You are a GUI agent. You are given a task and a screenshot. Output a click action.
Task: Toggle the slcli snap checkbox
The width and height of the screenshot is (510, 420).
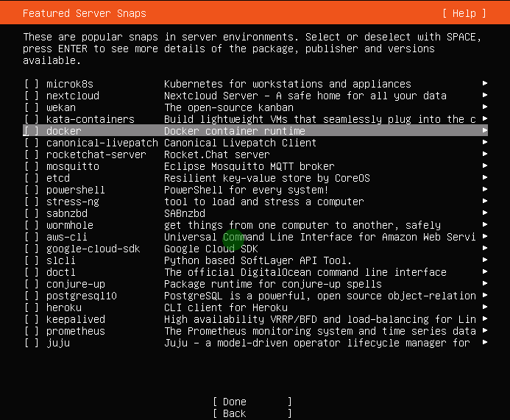[x=32, y=260]
